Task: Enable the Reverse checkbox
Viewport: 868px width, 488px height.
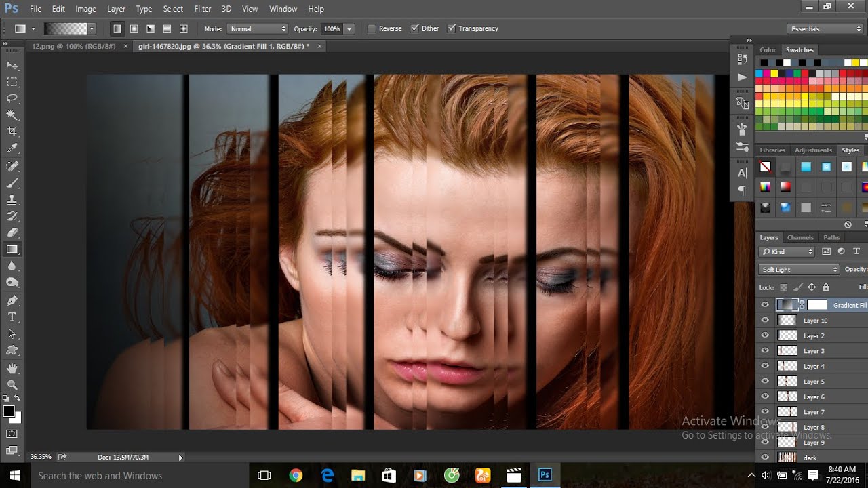Action: coord(372,28)
